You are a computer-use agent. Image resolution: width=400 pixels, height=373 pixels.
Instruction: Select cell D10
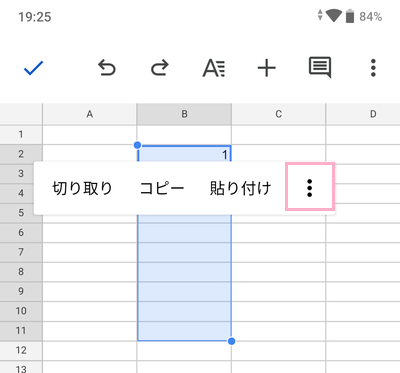[x=363, y=311]
